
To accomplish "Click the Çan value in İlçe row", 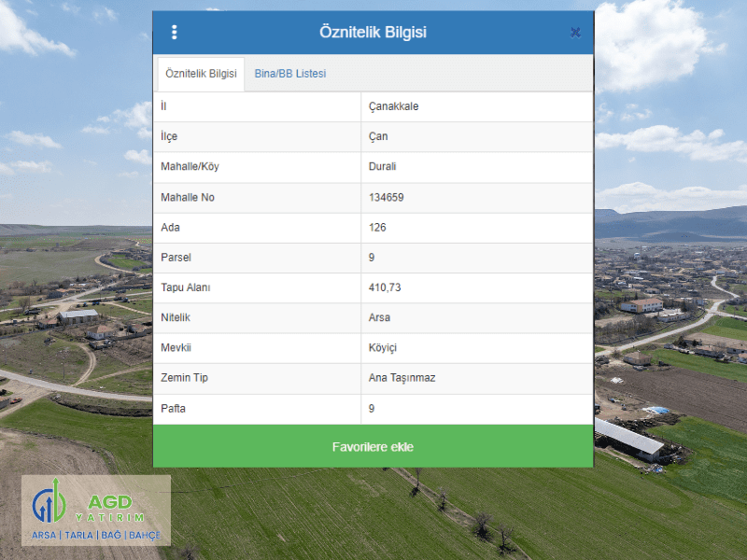I will coord(378,136).
